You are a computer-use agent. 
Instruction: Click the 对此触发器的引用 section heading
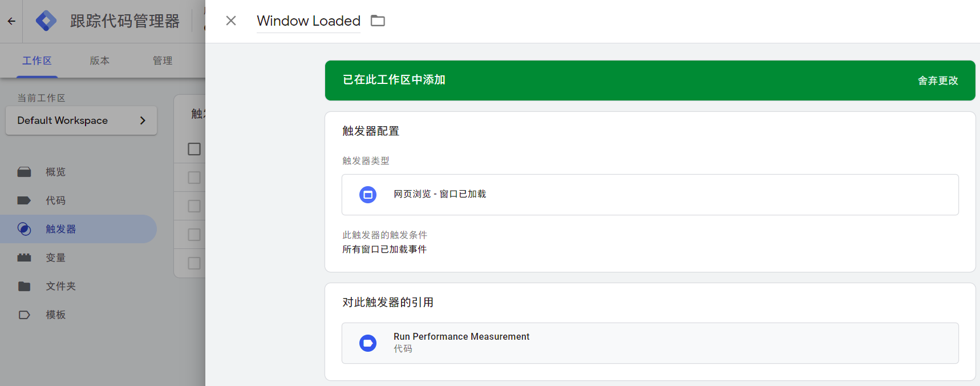[388, 303]
